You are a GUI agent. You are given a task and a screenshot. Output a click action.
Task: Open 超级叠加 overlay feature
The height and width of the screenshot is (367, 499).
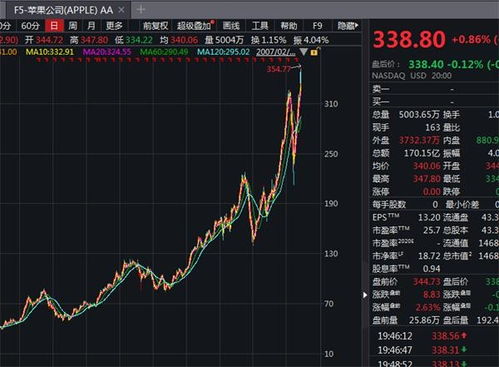pyautogui.click(x=194, y=26)
